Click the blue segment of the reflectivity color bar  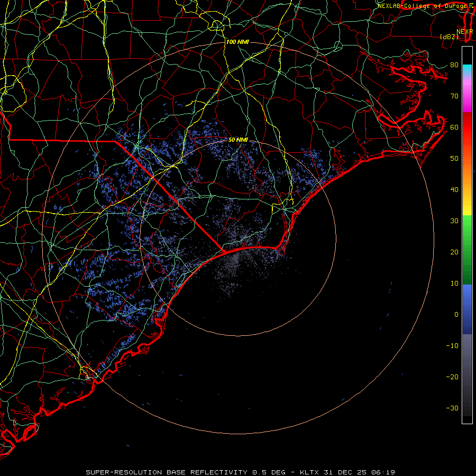click(467, 309)
